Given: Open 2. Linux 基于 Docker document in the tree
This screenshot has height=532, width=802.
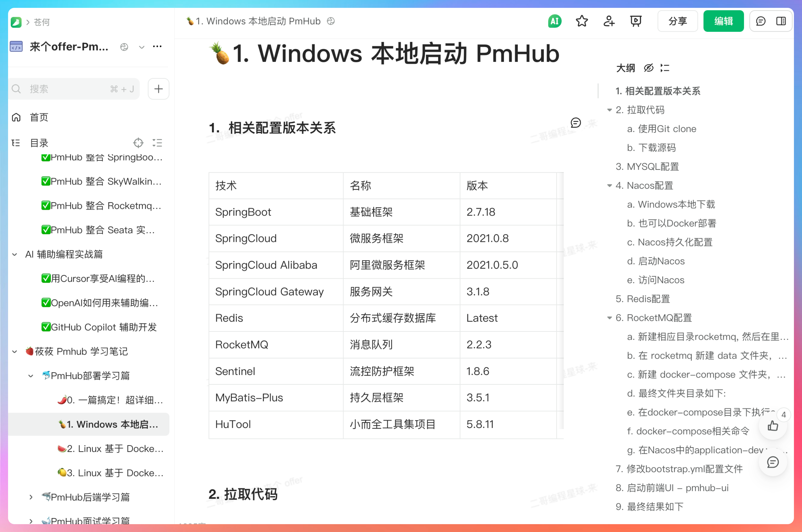Looking at the screenshot, I should coord(115,449).
